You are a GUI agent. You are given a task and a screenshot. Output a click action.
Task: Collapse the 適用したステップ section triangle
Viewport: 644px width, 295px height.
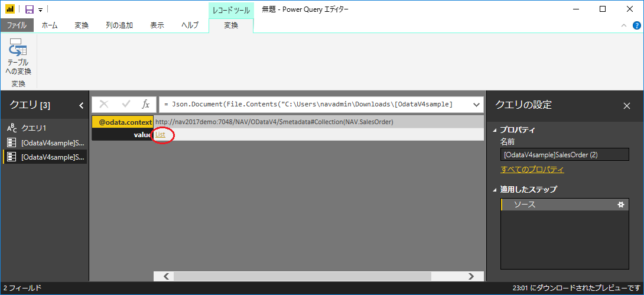click(495, 190)
